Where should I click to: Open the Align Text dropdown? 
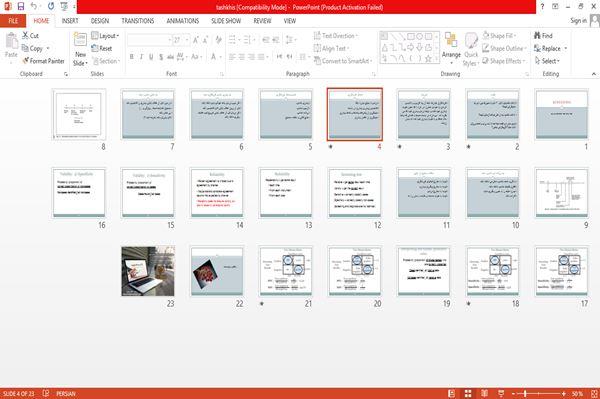(331, 48)
